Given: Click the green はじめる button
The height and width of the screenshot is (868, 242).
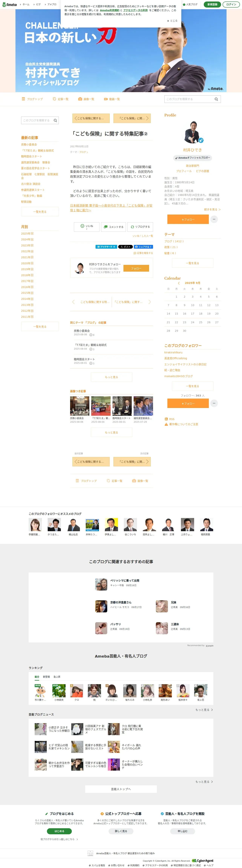Looking at the screenshot, I should [x=59, y=831].
